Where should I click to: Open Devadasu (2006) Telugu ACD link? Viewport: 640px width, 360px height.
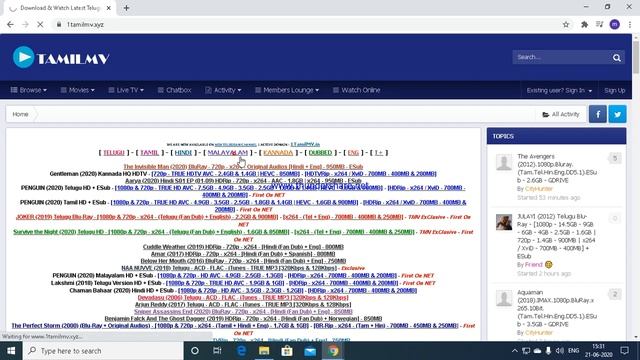(243, 298)
